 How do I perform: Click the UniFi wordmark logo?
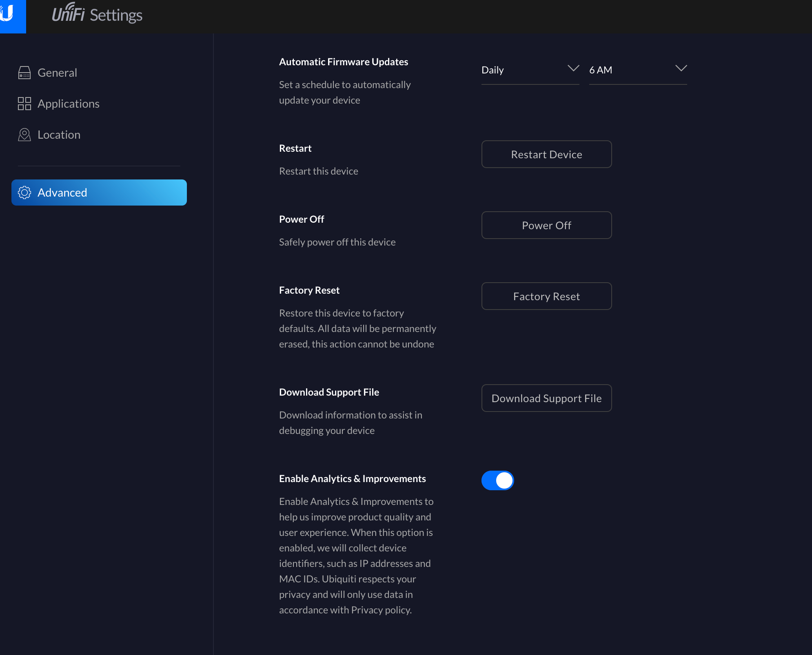click(x=68, y=14)
